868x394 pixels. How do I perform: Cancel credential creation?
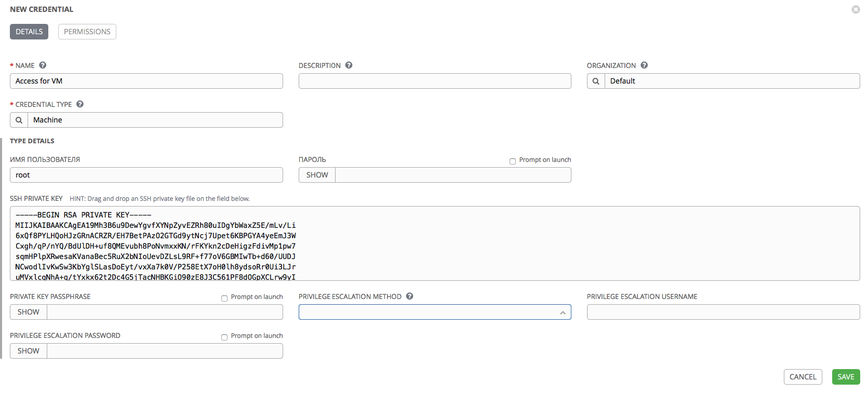pos(803,377)
